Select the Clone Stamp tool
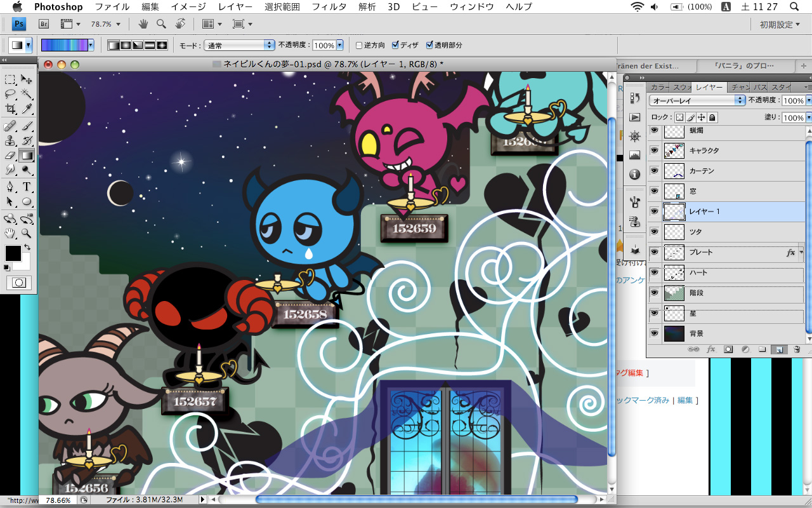This screenshot has width=812, height=508. [x=10, y=140]
